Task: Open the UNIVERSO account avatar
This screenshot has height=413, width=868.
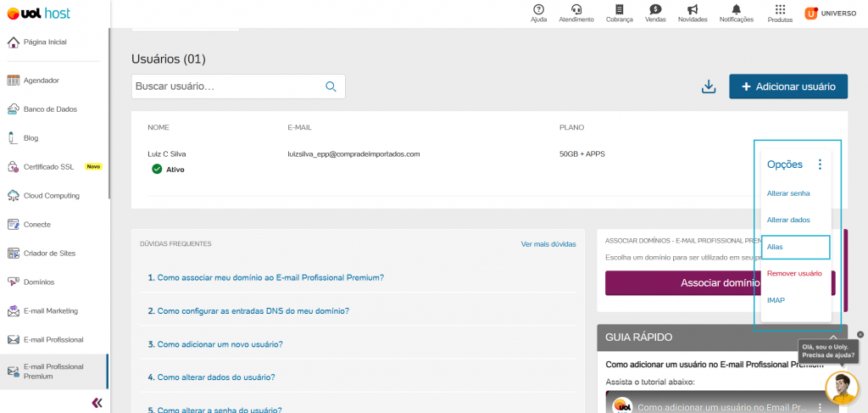Action: [811, 14]
